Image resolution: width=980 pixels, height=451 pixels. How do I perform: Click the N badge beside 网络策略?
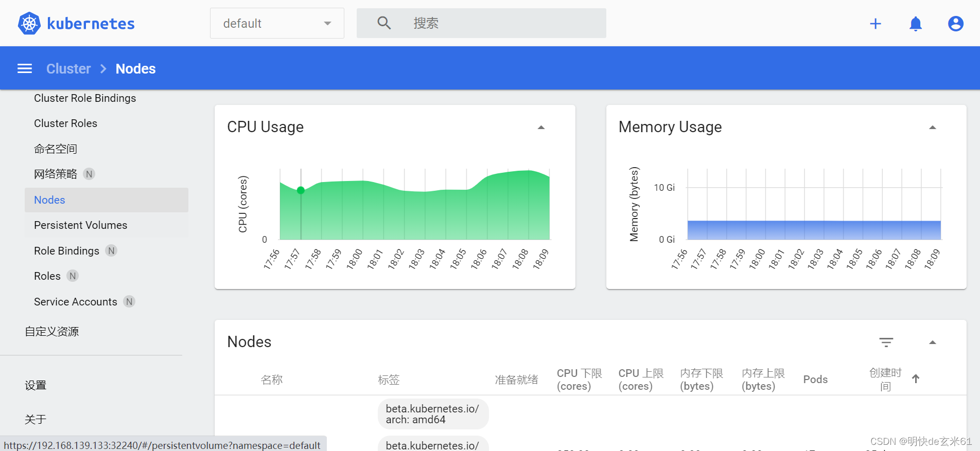click(x=89, y=174)
